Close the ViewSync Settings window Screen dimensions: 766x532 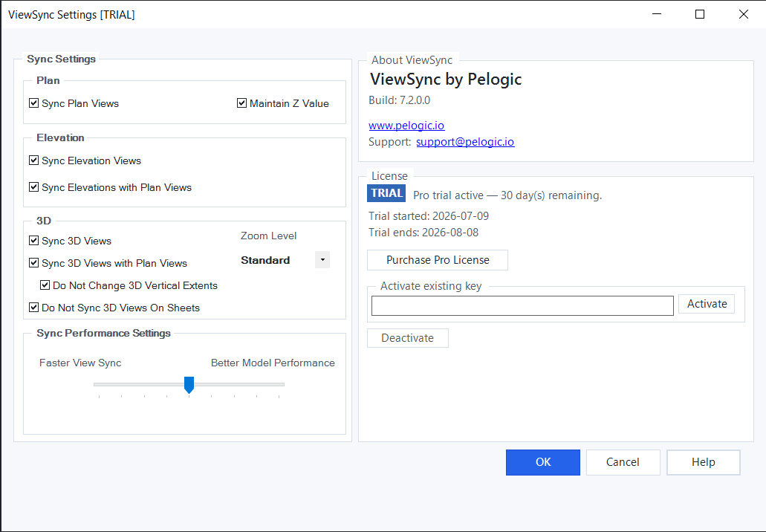pos(743,14)
